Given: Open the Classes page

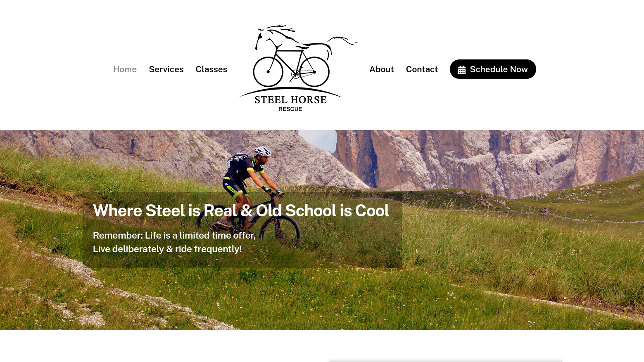Looking at the screenshot, I should click(x=211, y=69).
